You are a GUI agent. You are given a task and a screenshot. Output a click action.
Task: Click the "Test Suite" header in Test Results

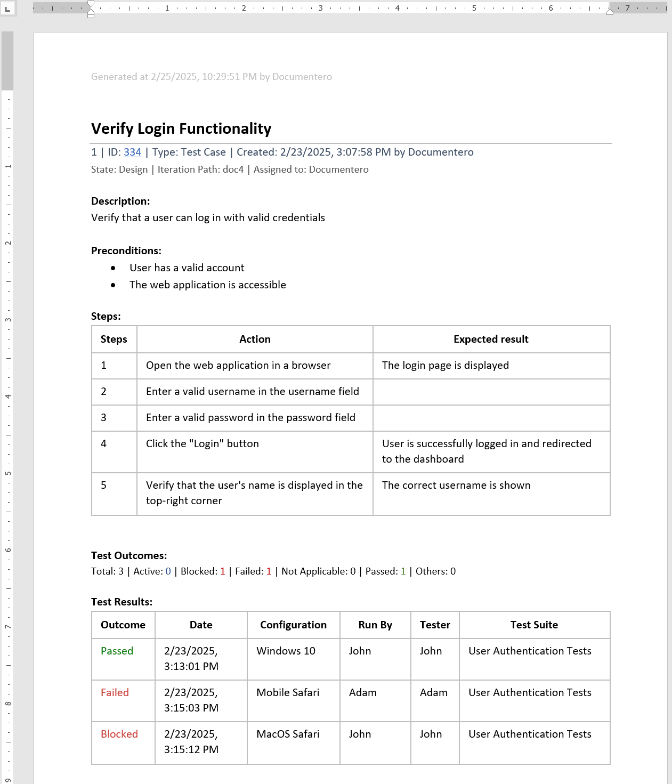534,625
